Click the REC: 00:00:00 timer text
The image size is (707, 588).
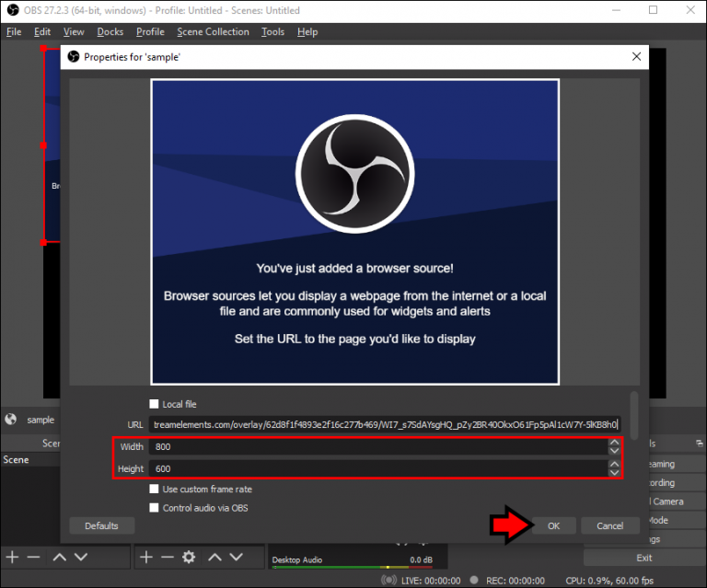516,581
